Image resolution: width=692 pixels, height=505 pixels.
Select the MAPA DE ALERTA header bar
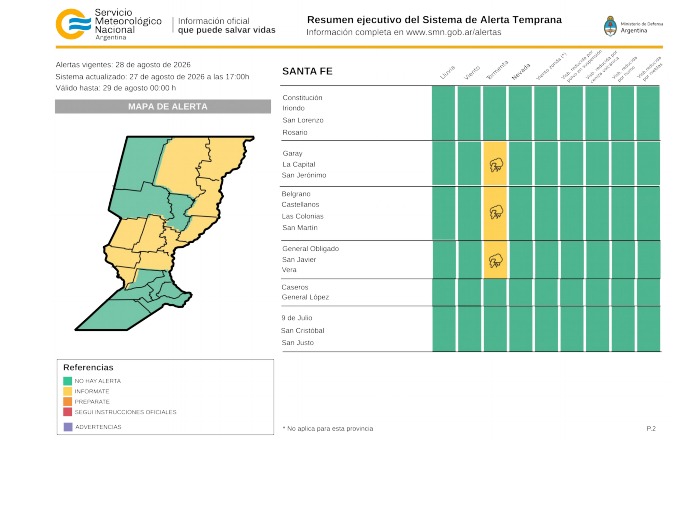click(163, 106)
